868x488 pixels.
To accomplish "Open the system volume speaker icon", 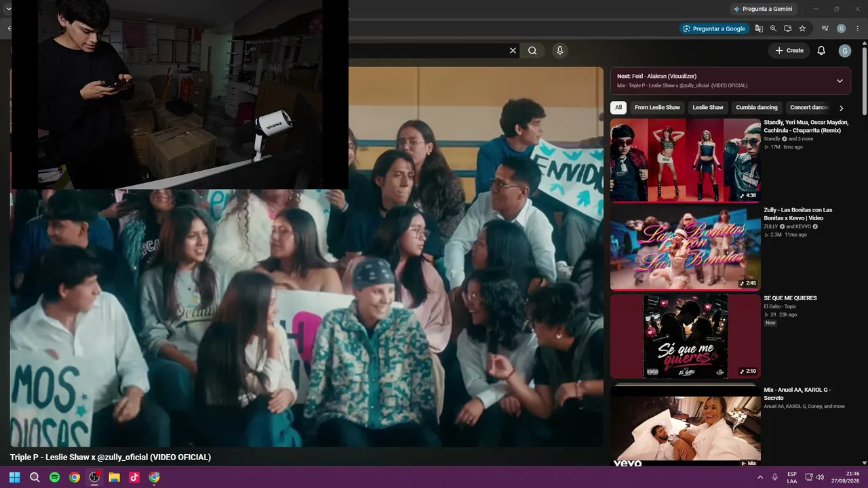I will pyautogui.click(x=820, y=477).
